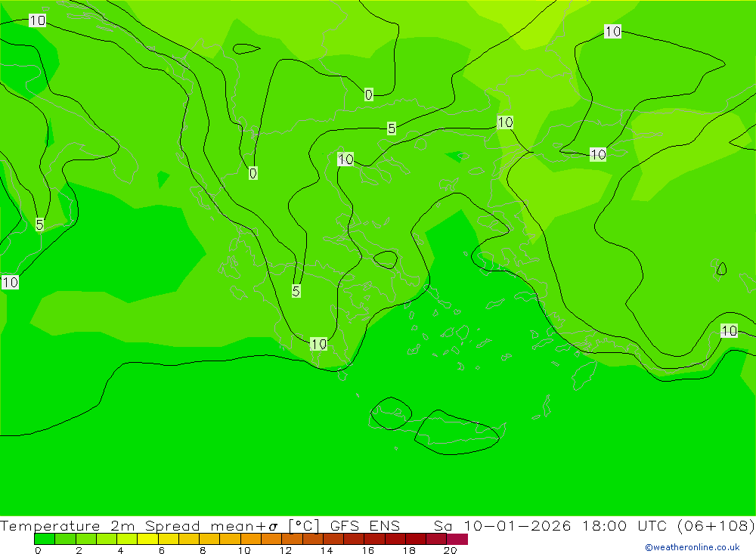Click the '10' contour label in top-right area
The height and width of the screenshot is (554, 756).
coord(612,31)
